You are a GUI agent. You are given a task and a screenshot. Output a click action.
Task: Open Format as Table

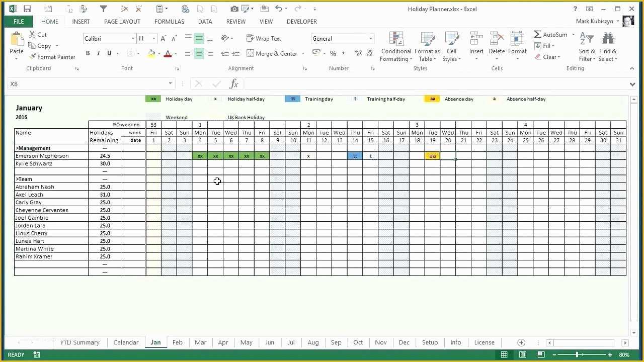(427, 47)
